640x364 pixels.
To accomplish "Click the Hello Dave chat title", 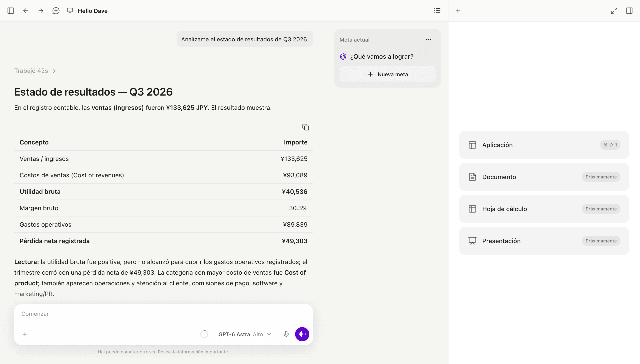I will [x=93, y=11].
